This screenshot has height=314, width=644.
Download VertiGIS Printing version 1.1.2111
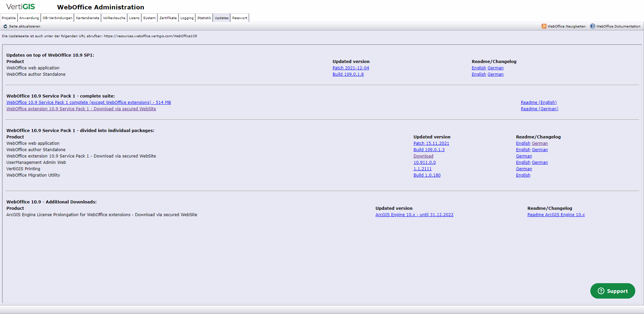(x=422, y=169)
